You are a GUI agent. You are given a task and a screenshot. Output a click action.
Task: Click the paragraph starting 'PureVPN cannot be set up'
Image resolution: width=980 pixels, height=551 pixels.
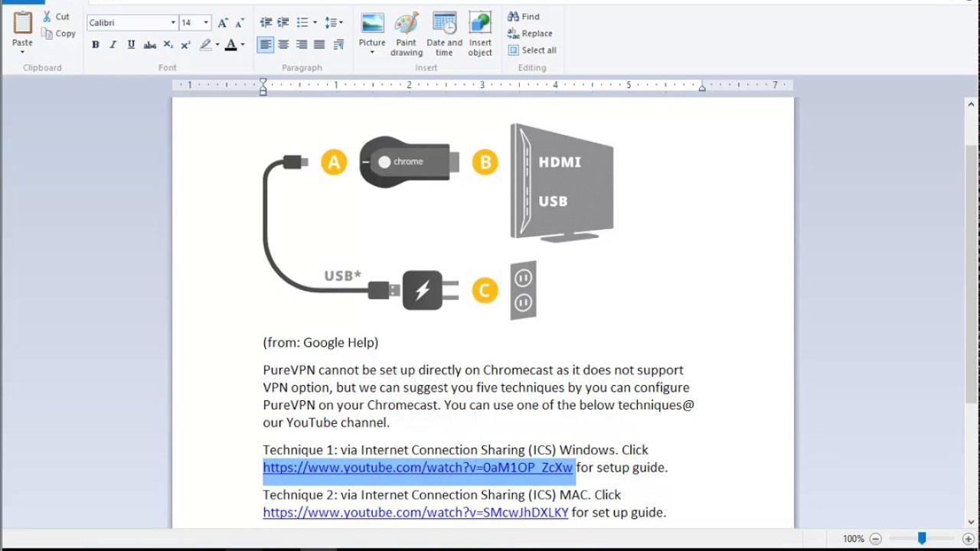479,396
